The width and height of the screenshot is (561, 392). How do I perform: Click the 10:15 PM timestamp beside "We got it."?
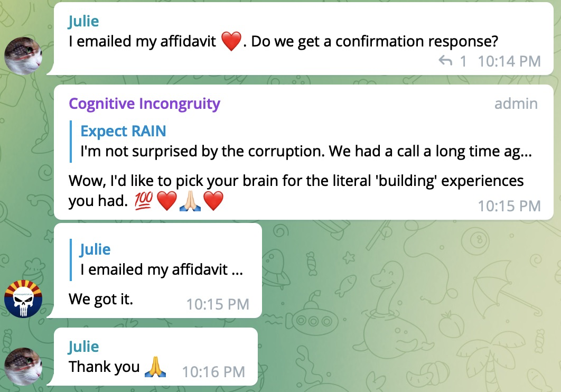[x=217, y=304]
